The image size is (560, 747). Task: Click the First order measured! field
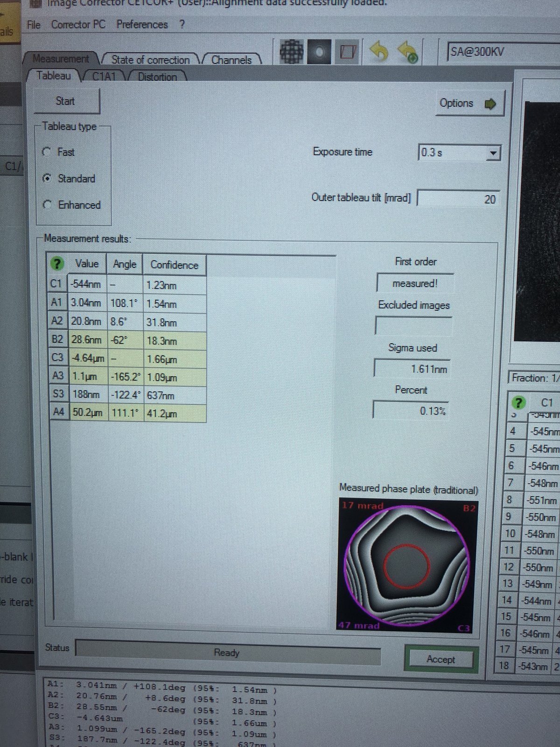point(415,283)
